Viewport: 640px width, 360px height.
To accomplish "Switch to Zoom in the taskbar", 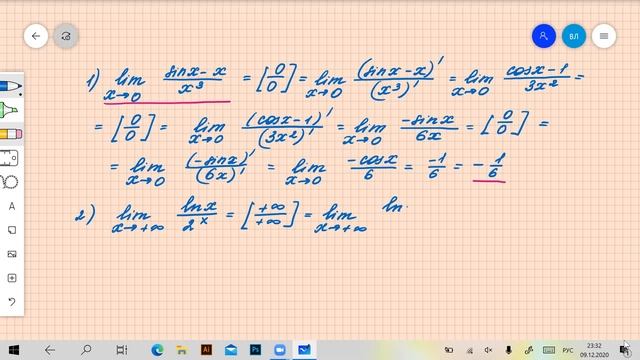I will click(x=280, y=350).
